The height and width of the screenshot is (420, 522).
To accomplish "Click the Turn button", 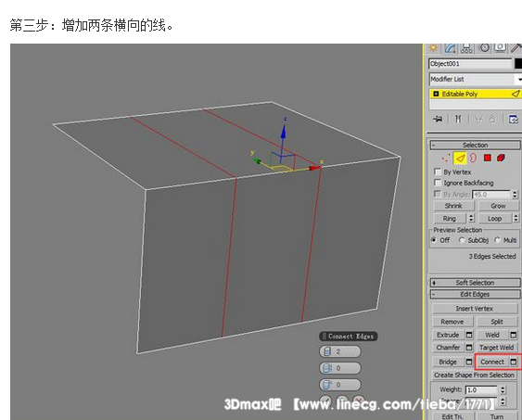I will [x=497, y=416].
